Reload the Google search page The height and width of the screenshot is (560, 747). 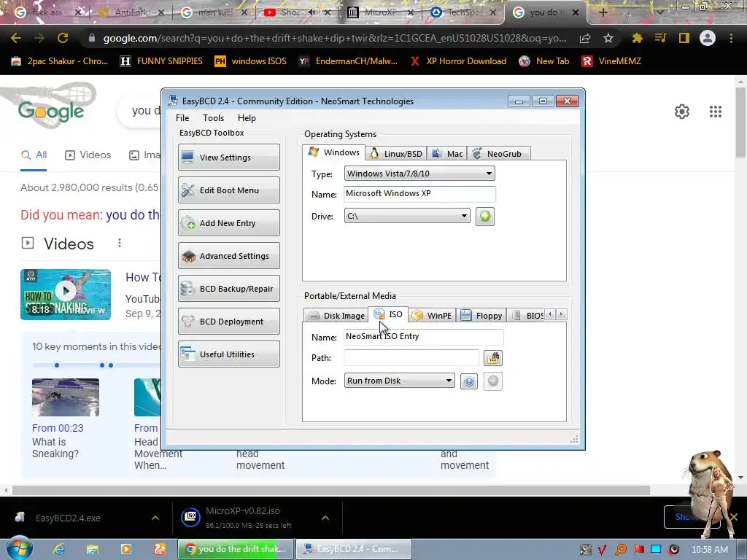tap(63, 38)
